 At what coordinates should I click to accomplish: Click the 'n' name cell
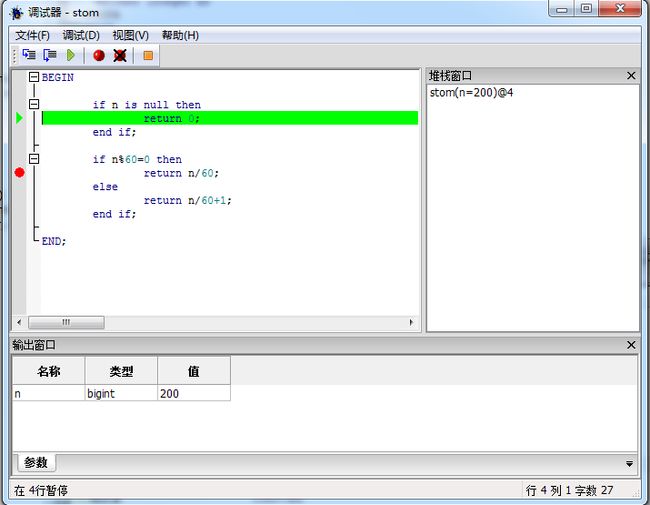tap(49, 393)
